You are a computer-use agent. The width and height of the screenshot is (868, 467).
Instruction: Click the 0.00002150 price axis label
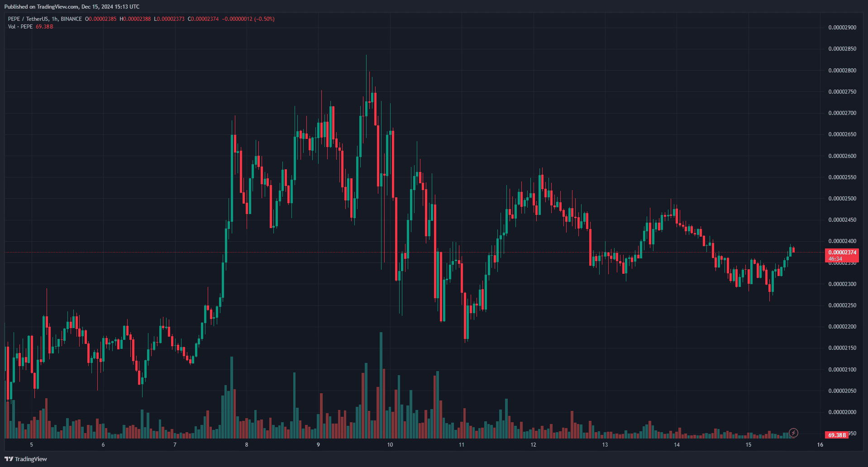point(842,348)
